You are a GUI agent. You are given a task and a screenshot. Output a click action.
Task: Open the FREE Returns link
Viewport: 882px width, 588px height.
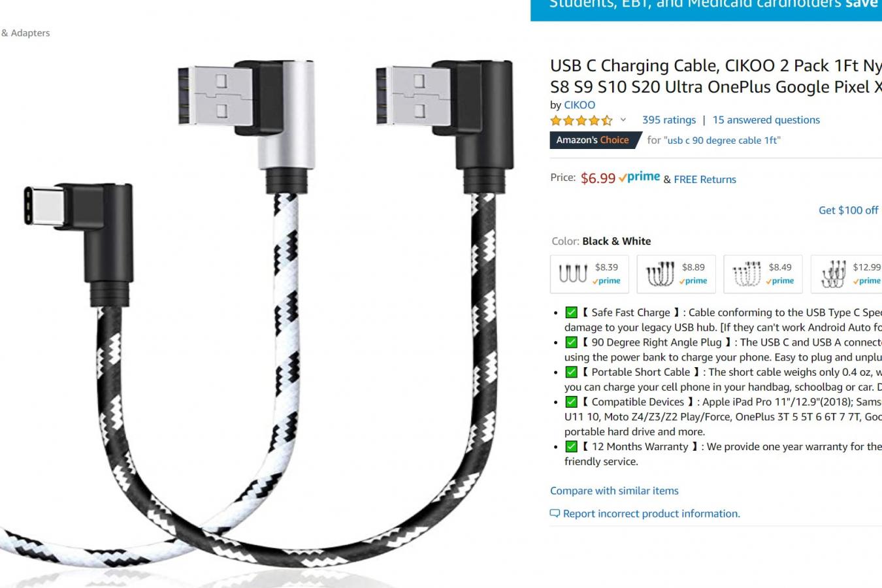(705, 179)
